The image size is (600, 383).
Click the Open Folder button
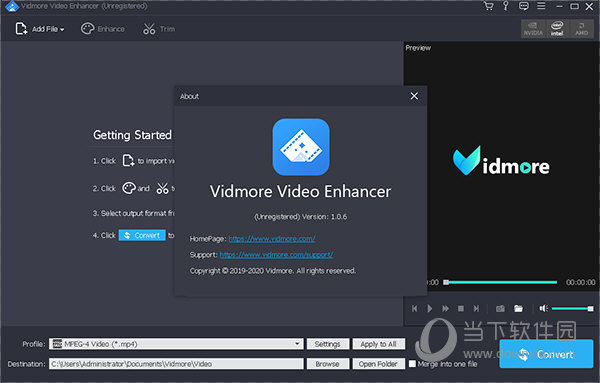click(378, 364)
